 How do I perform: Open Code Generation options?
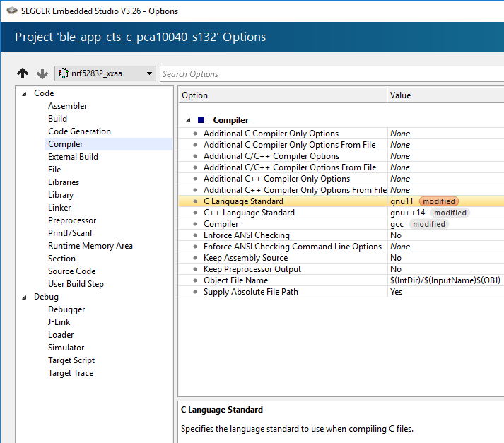click(x=79, y=131)
